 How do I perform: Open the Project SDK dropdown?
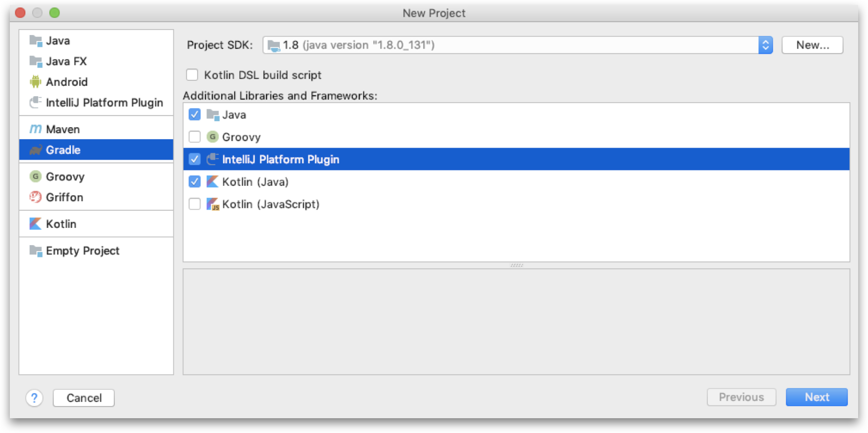point(766,45)
